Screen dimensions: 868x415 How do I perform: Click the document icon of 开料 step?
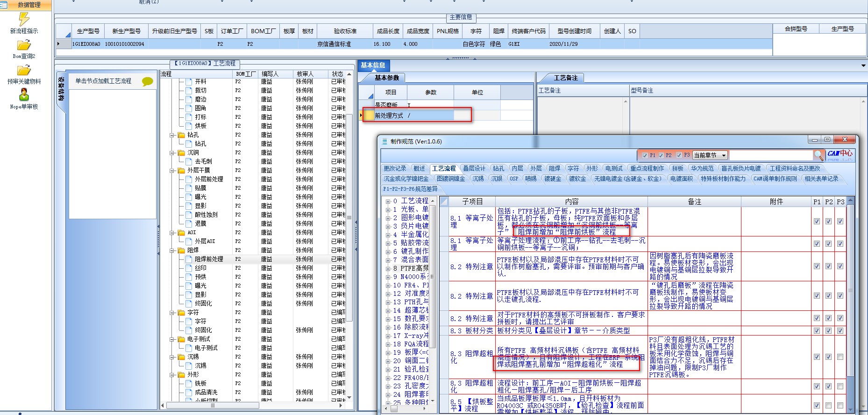(x=189, y=82)
